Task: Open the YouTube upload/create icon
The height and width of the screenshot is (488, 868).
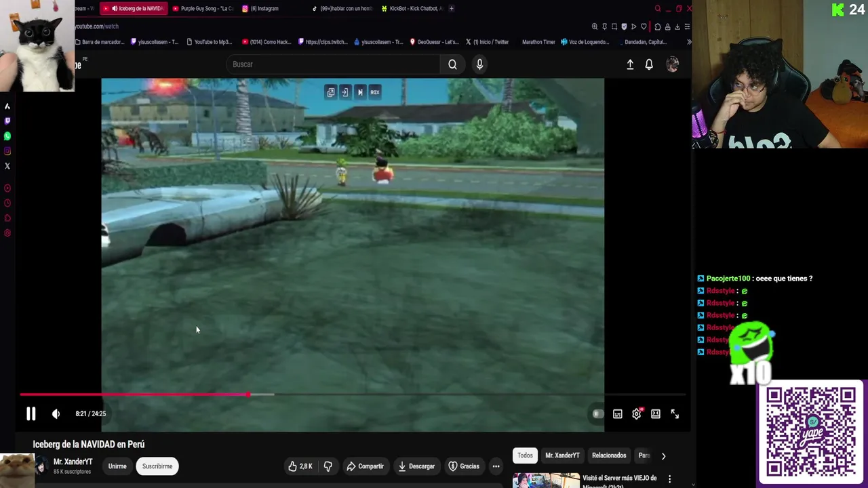Action: coord(630,64)
